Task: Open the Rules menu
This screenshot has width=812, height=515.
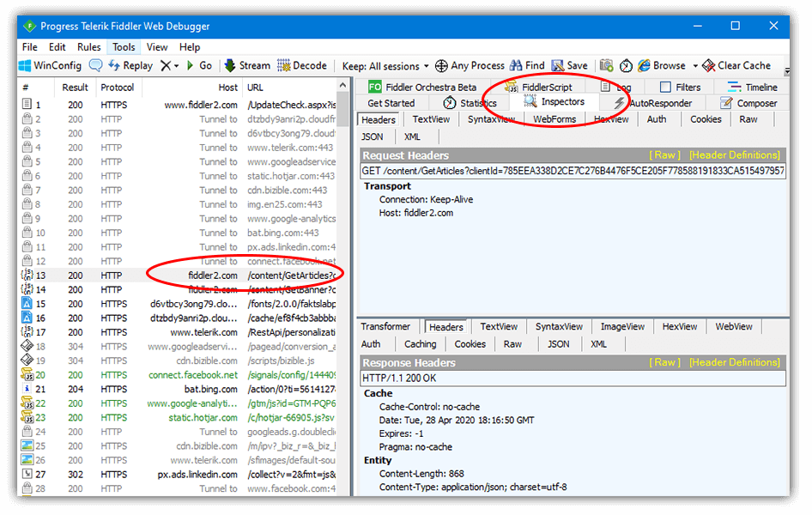Action: pyautogui.click(x=89, y=47)
